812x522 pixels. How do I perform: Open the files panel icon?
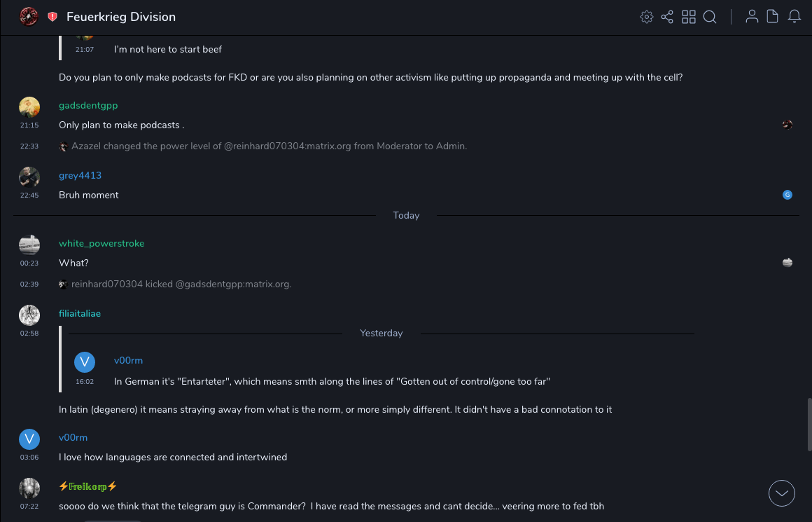pyautogui.click(x=773, y=17)
